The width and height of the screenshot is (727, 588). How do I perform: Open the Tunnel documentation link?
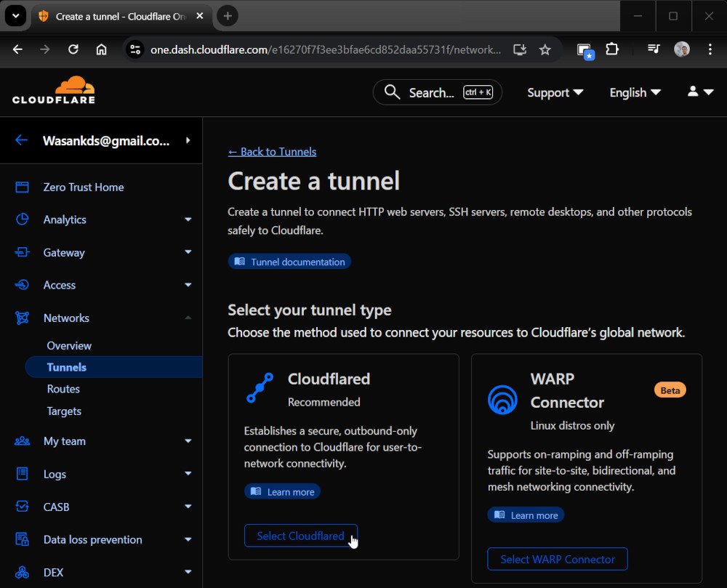coord(289,262)
